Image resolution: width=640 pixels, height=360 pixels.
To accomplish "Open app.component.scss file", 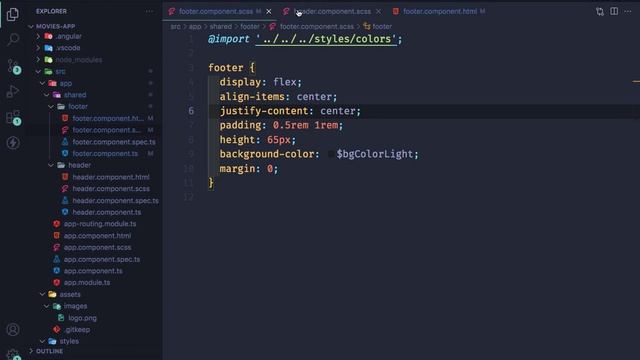I will tap(97, 248).
